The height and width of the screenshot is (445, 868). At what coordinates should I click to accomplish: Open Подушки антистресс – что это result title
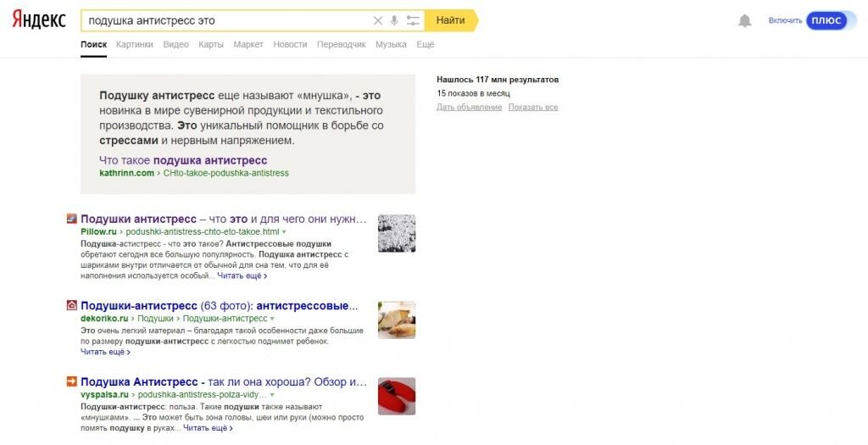[224, 220]
